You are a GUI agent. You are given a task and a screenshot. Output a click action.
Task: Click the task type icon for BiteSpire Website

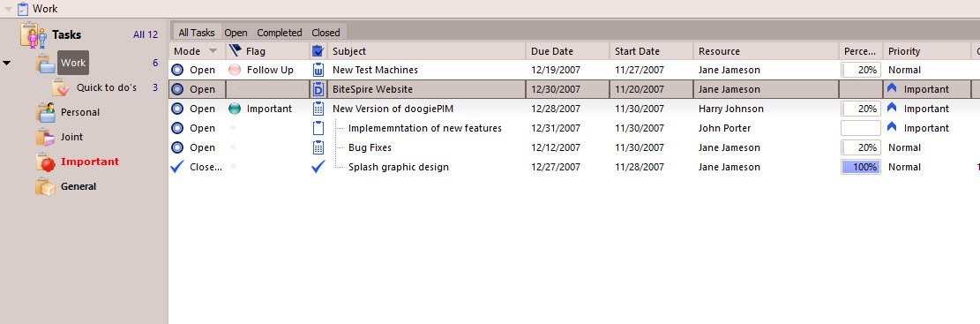point(318,89)
